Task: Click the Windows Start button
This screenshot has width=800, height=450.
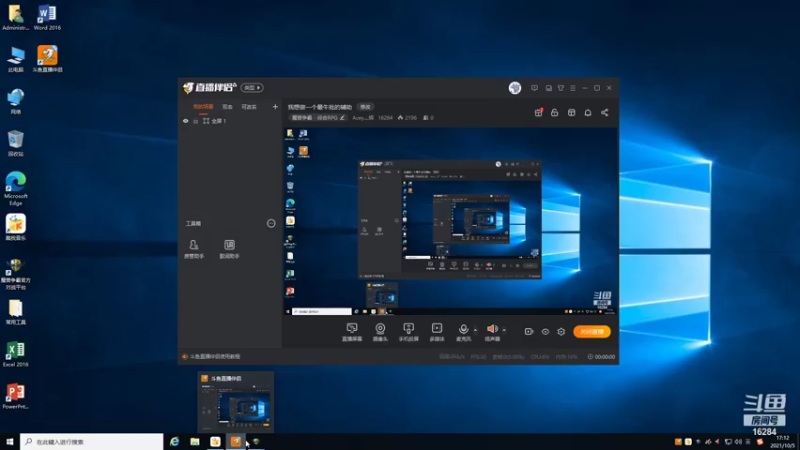Action: click(10, 442)
